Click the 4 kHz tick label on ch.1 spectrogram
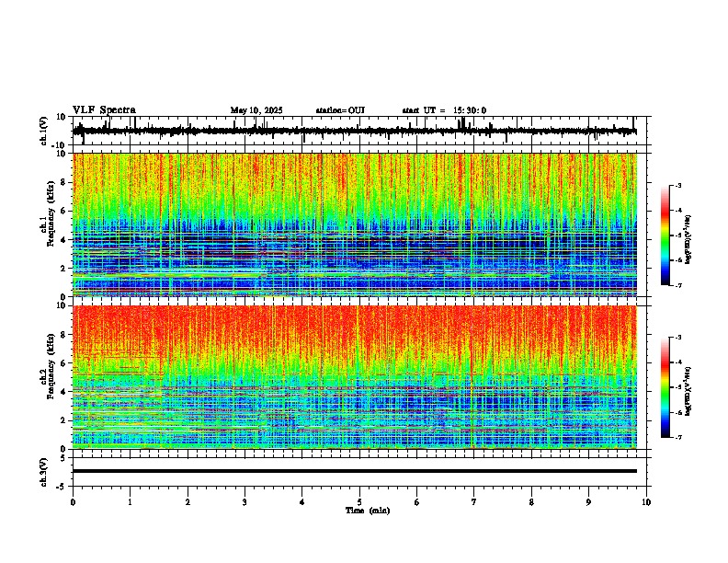 point(64,240)
